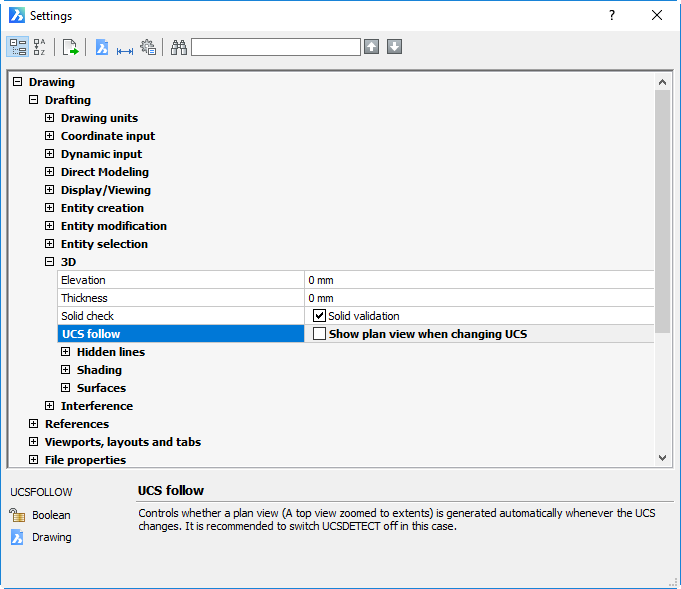Viewport: 681px width, 589px height.
Task: Switch to the alphabetic sort view icon
Action: click(x=40, y=47)
